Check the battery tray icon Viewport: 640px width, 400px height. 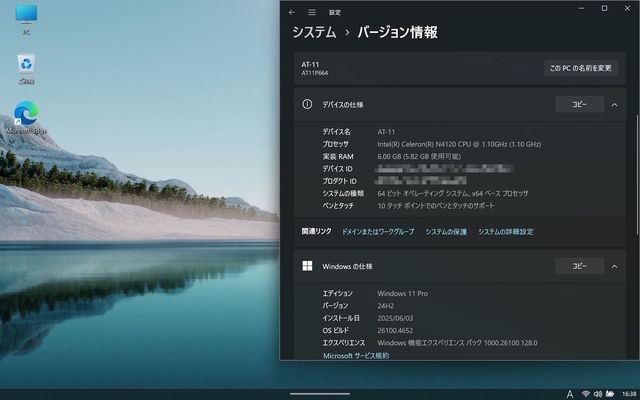pos(610,394)
